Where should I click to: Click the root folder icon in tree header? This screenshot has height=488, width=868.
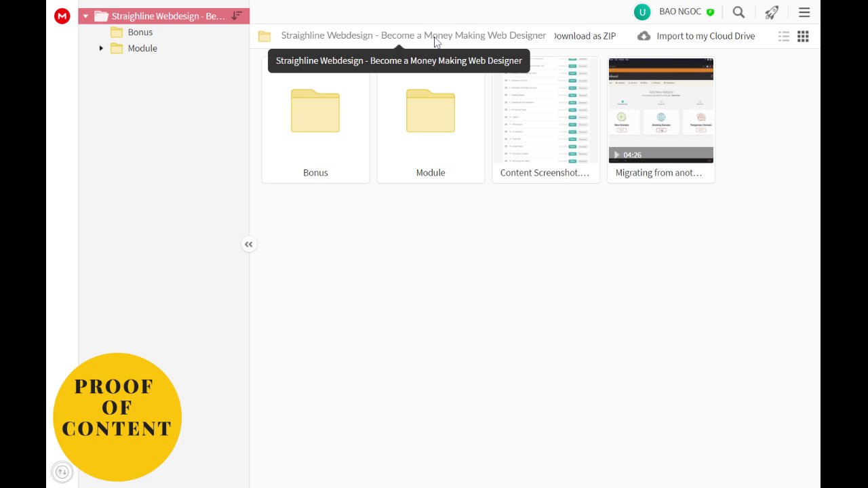tap(101, 16)
